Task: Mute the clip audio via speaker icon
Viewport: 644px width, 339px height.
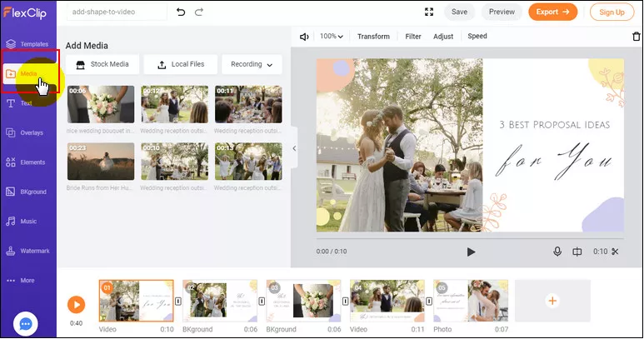Action: [304, 37]
